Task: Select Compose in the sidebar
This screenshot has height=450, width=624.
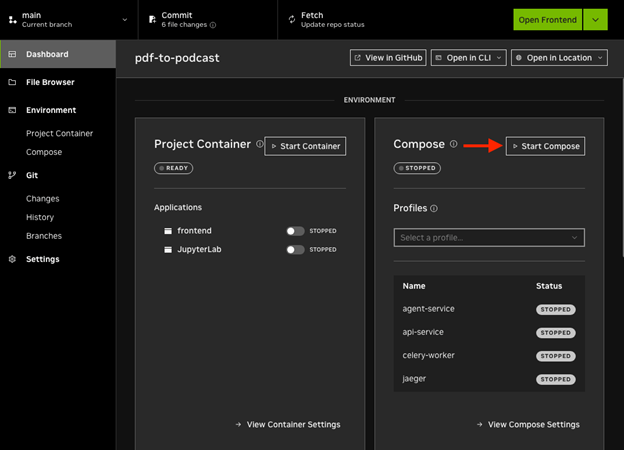Action: point(44,152)
